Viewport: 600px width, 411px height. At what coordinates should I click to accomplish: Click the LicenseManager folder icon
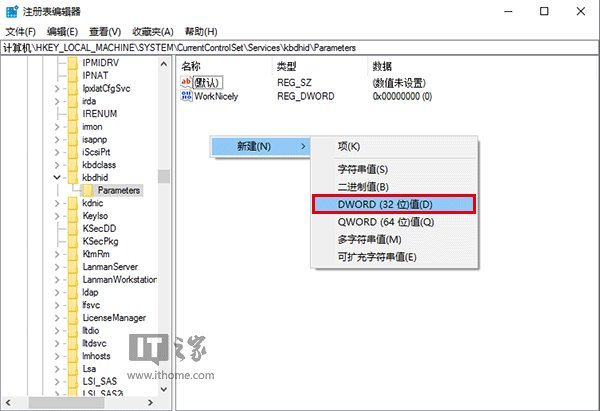click(71, 318)
